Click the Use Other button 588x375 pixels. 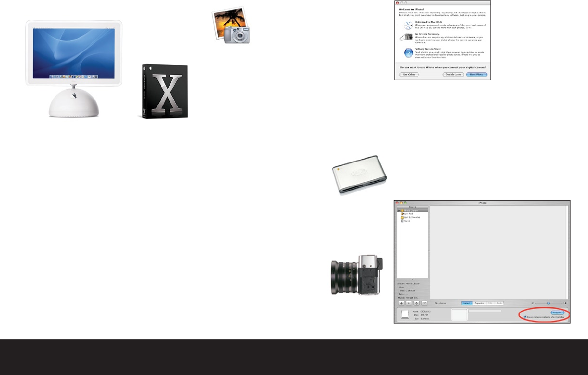click(409, 75)
